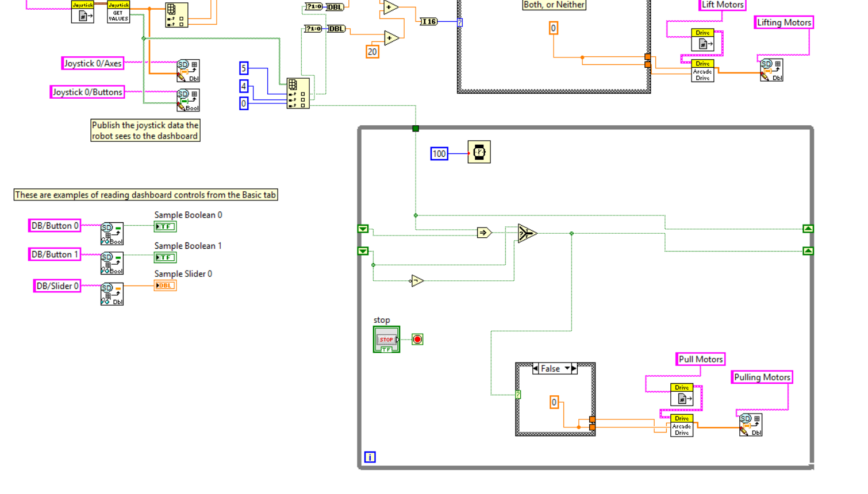Click the Drive refnum get VI under Pull Motors
The width and height of the screenshot is (868, 494).
pos(682,395)
